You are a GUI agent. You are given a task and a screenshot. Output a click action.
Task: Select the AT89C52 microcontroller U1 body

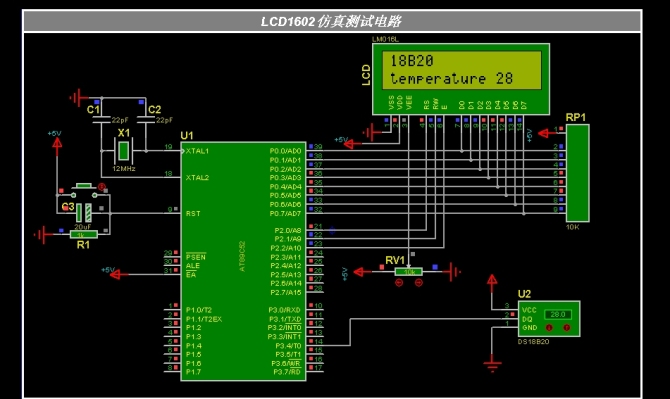point(243,261)
